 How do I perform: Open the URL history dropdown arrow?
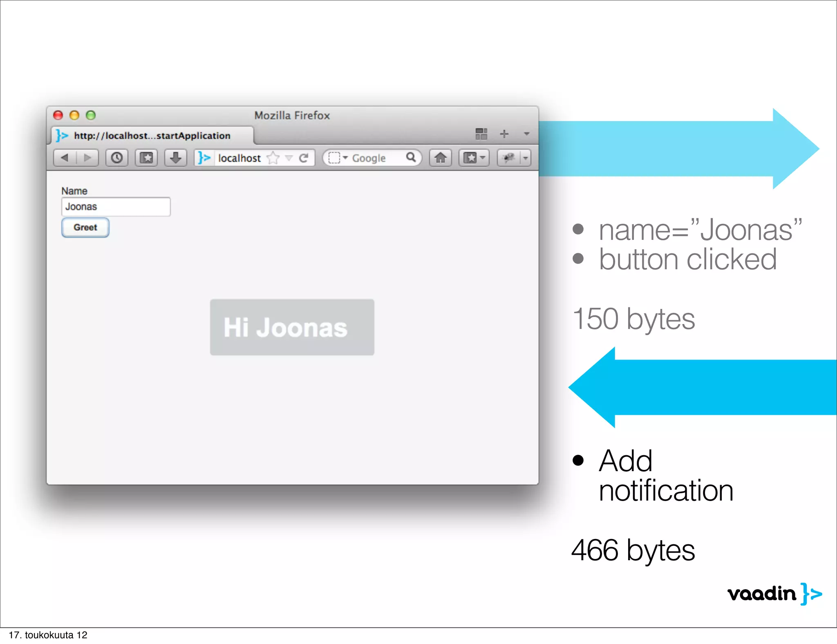289,158
